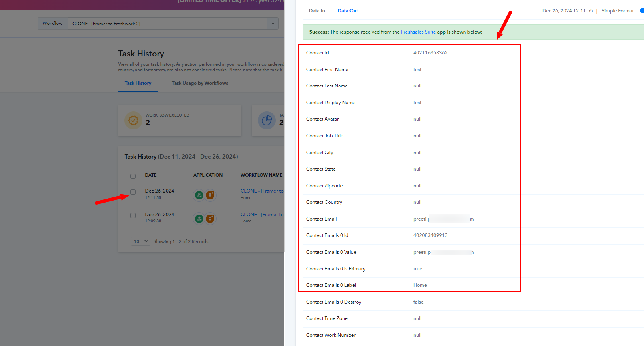Click the Contact City label
The image size is (644, 346).
(x=320, y=153)
